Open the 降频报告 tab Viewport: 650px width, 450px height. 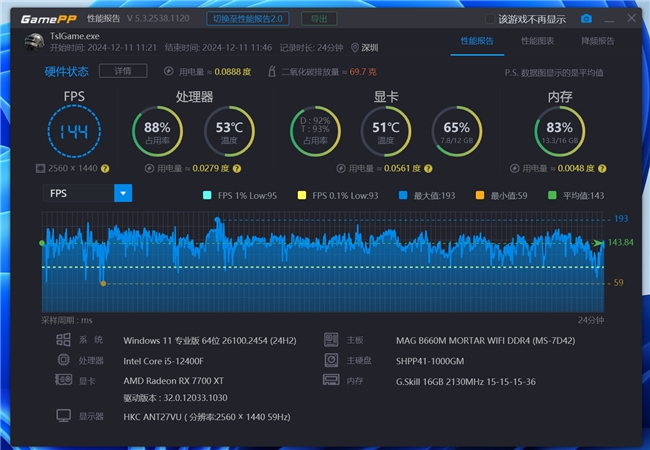tap(597, 41)
